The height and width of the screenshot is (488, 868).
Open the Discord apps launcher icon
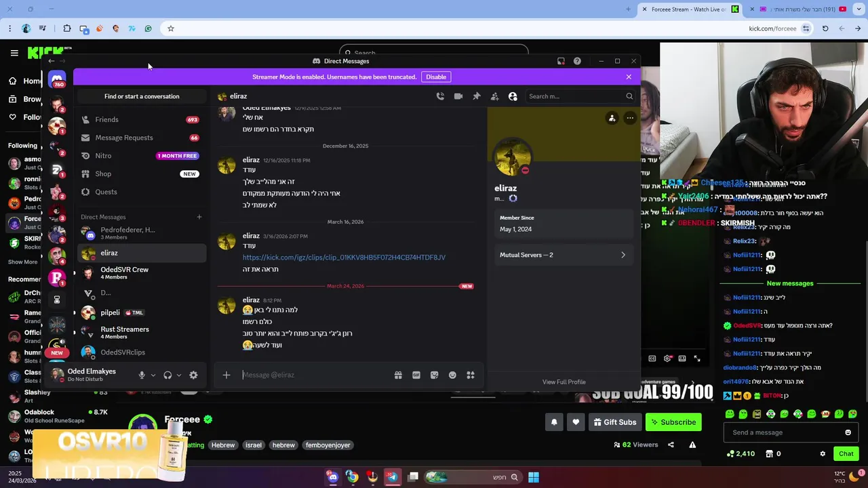pyautogui.click(x=471, y=375)
